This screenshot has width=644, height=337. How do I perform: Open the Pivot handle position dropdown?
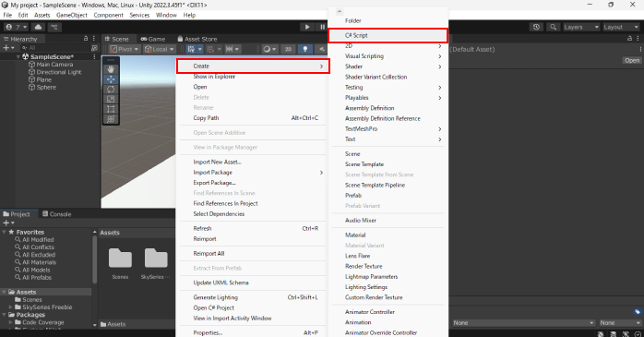pyautogui.click(x=125, y=49)
